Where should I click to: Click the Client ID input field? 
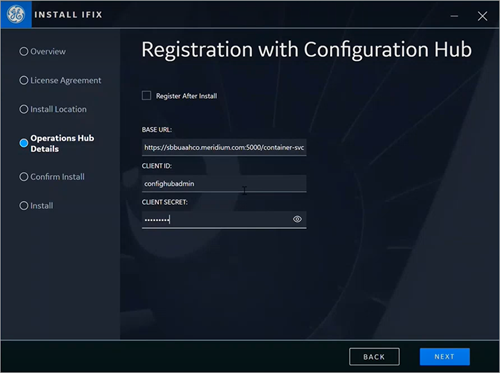[x=224, y=183]
